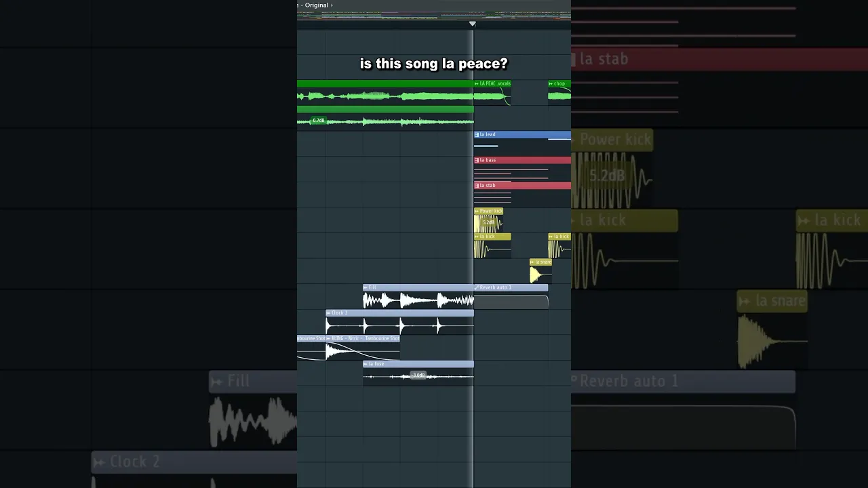This screenshot has width=868, height=488.
Task: Click the la stab pattern clip icon
Action: tap(477, 186)
